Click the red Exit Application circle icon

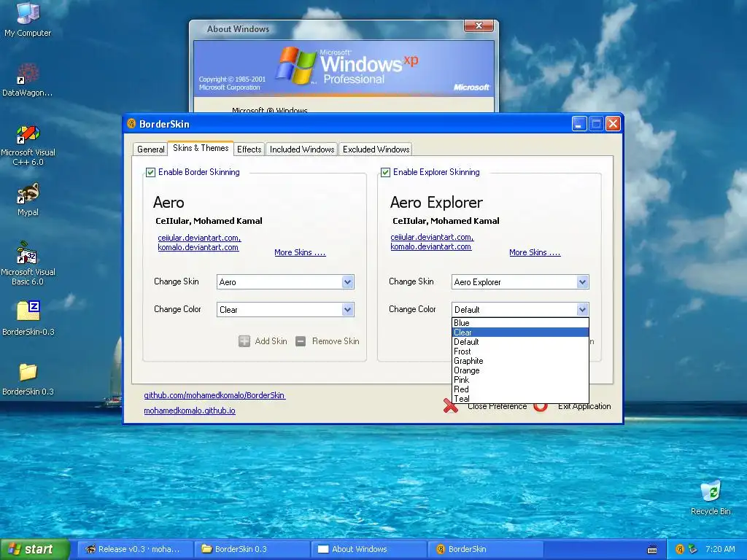(541, 406)
